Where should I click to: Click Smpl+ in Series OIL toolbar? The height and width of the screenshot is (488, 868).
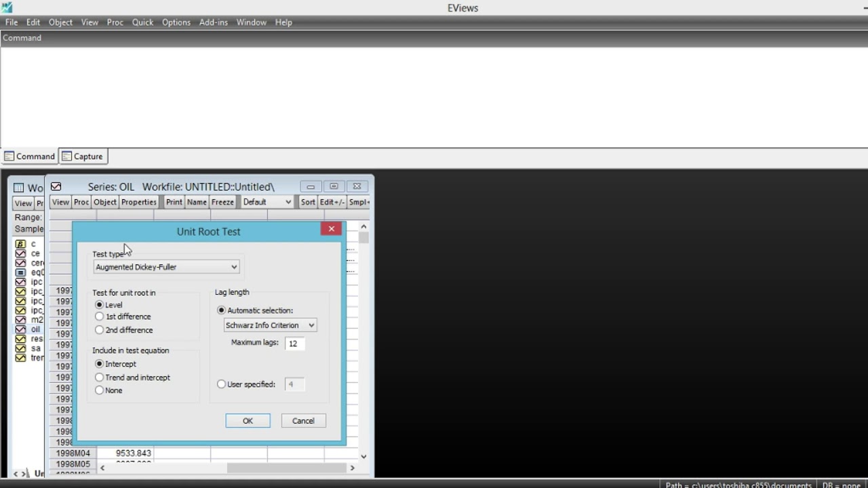(359, 202)
